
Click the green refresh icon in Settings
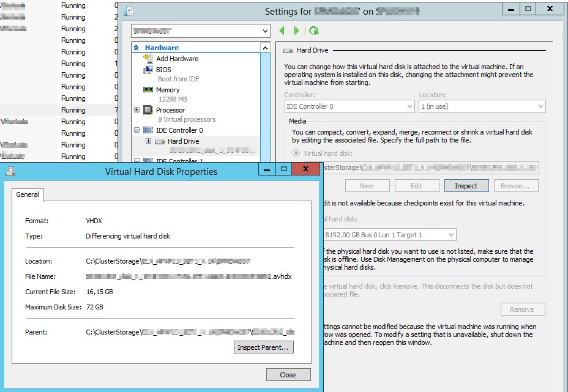click(x=314, y=31)
